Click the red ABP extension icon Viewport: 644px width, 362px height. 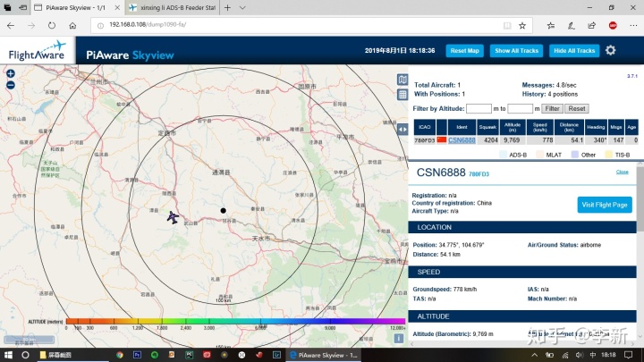point(613,25)
